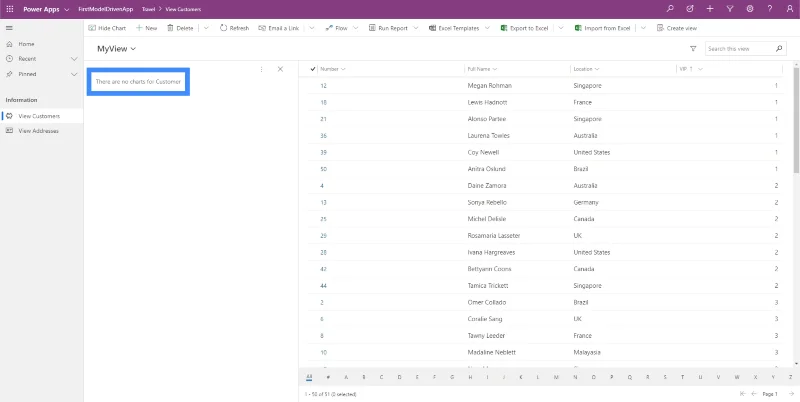Open Number column header menu
The image size is (800, 402).
coord(333,69)
